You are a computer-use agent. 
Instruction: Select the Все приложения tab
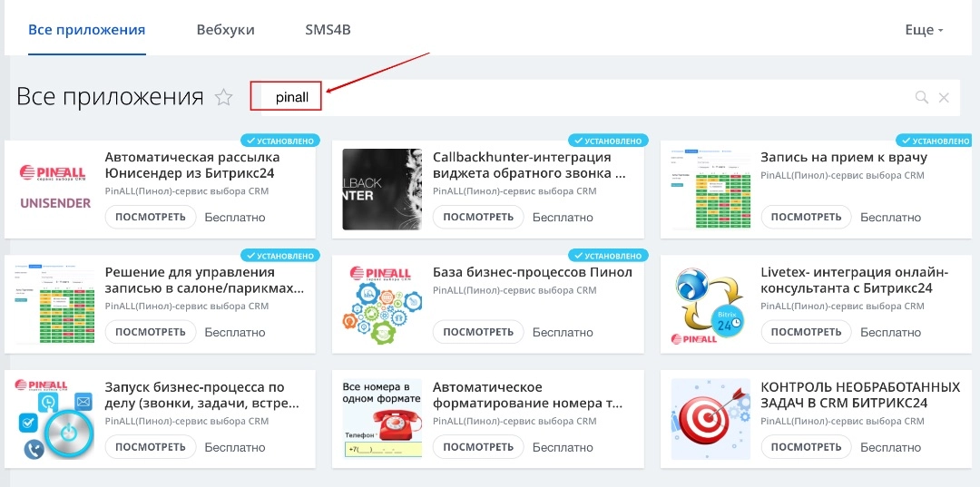[x=87, y=30]
